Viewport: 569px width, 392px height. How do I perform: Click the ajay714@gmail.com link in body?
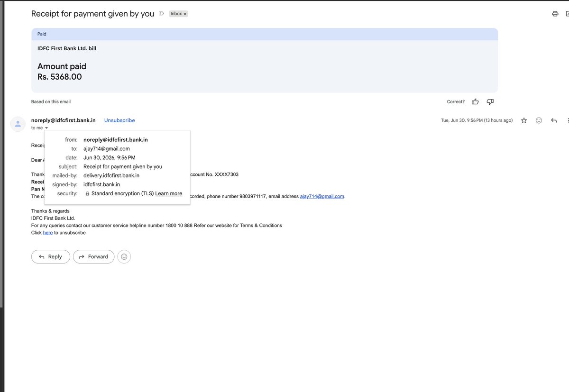(322, 196)
